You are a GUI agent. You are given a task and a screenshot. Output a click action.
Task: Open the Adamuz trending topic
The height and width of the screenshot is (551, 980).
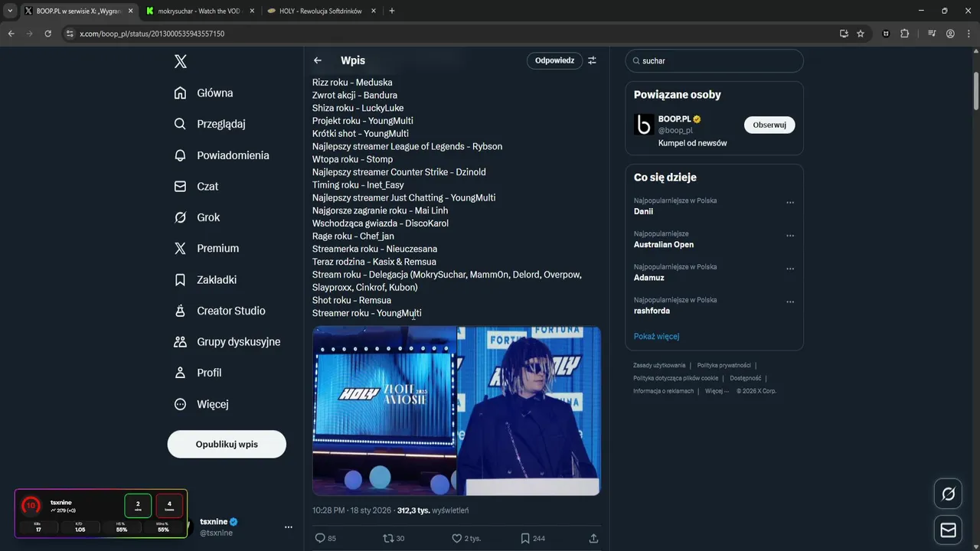pyautogui.click(x=649, y=278)
